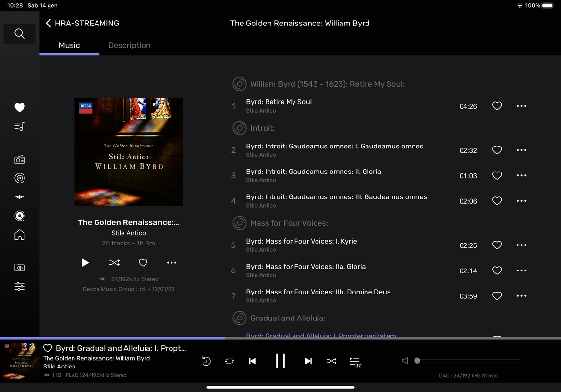The width and height of the screenshot is (561, 392).
Task: Favorite track Introit III. Gaudeamus omnes
Action: pos(497,201)
